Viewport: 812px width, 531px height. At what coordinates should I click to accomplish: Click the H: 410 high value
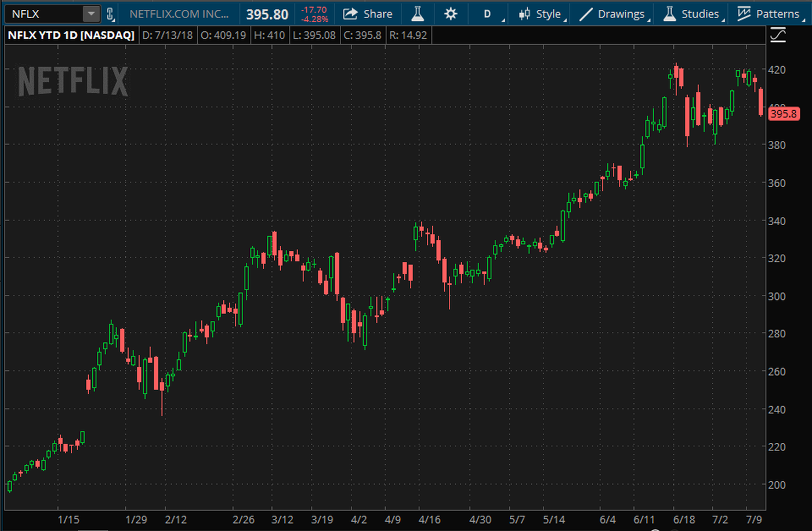270,35
